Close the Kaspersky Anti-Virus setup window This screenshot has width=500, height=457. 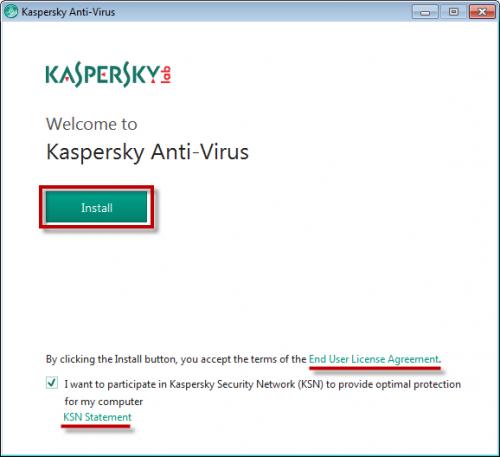coord(482,12)
